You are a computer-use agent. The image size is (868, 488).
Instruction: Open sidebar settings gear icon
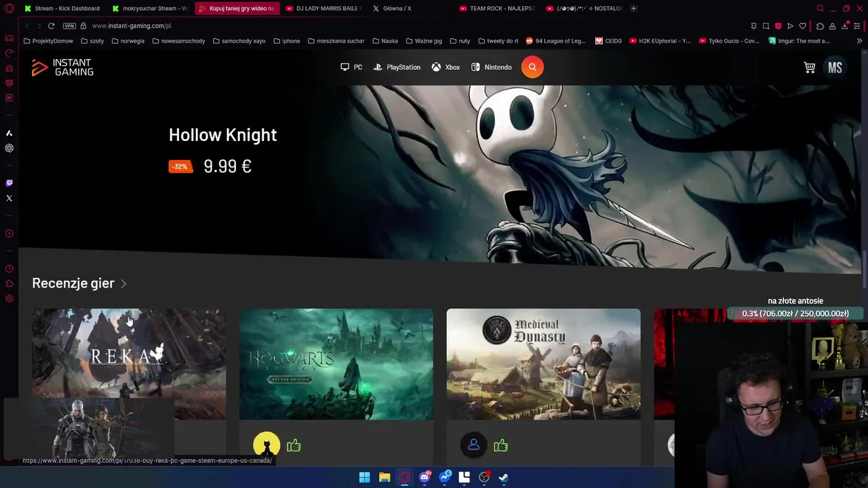pos(9,298)
